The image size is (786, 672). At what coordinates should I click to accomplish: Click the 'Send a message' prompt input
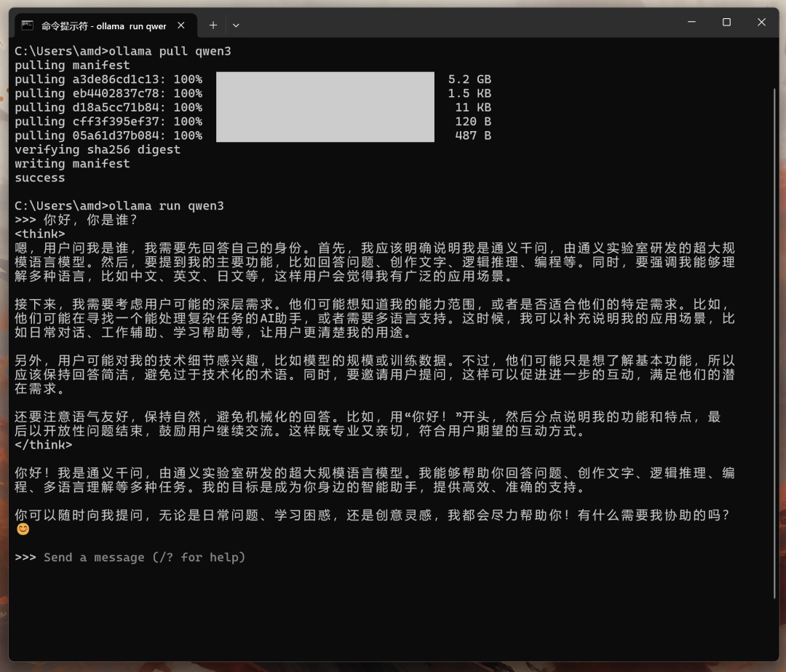coord(144,557)
